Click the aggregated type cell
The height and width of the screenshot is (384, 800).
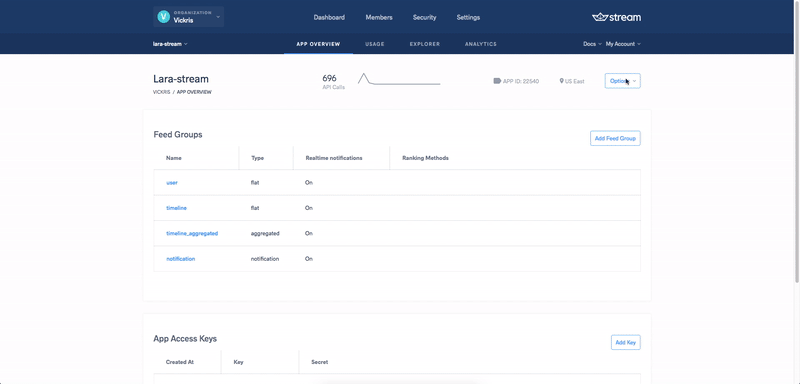click(x=265, y=234)
